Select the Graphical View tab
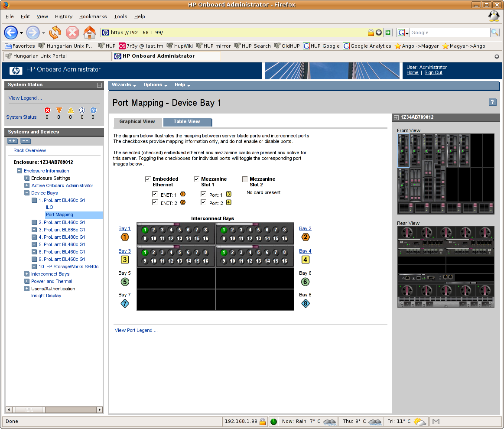 pyautogui.click(x=137, y=121)
